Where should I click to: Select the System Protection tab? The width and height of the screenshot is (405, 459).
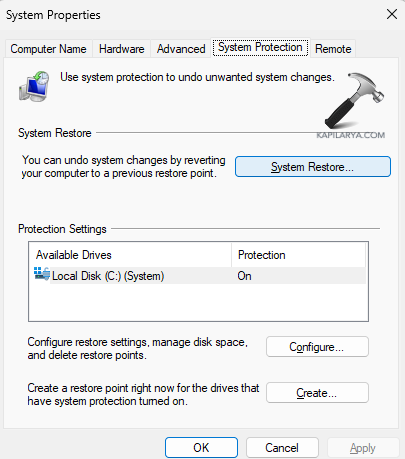pyautogui.click(x=260, y=47)
